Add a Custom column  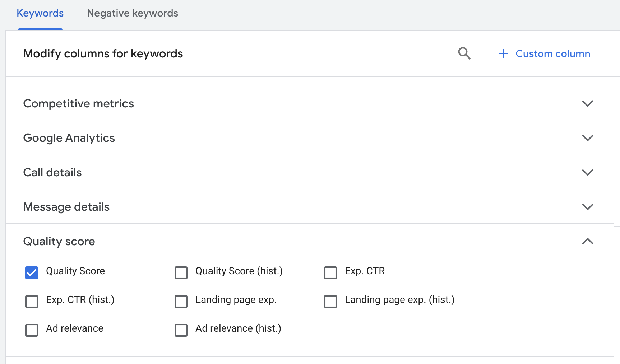coord(545,53)
